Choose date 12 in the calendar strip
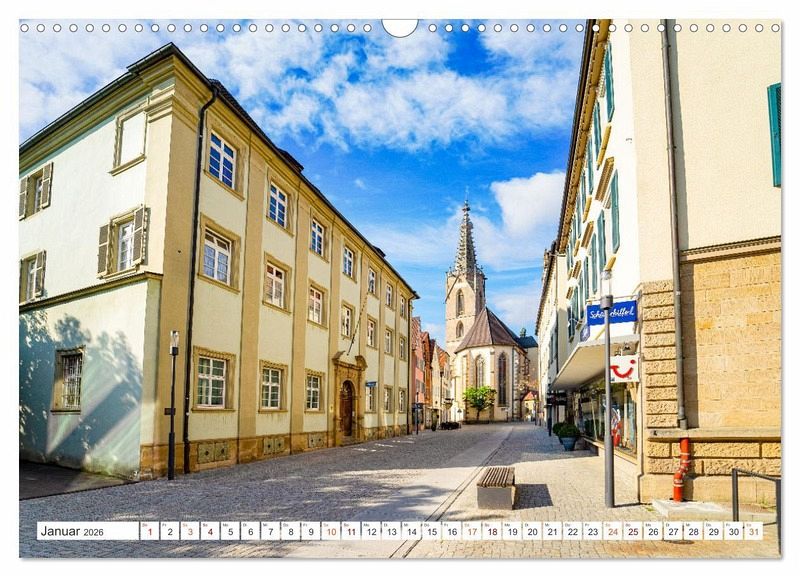 pos(371,531)
